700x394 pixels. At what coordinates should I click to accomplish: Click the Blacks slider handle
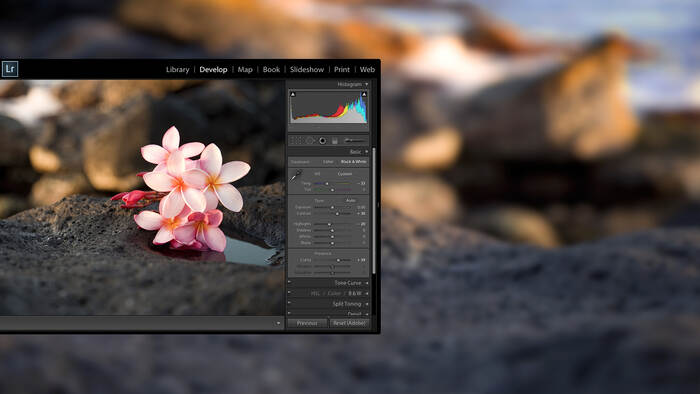point(332,243)
